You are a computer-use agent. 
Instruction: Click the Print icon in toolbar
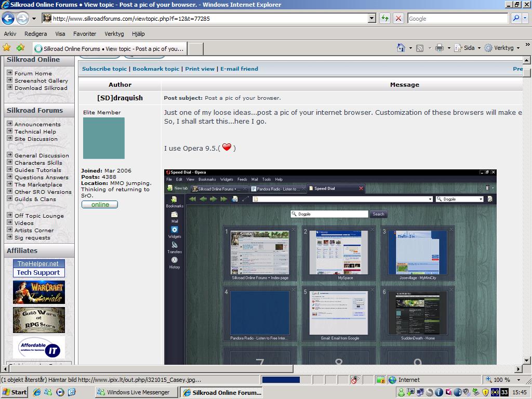tap(439, 48)
